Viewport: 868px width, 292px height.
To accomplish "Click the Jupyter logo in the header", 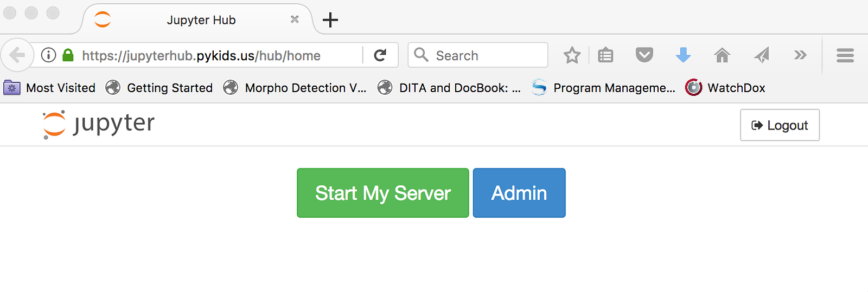I will (x=99, y=124).
